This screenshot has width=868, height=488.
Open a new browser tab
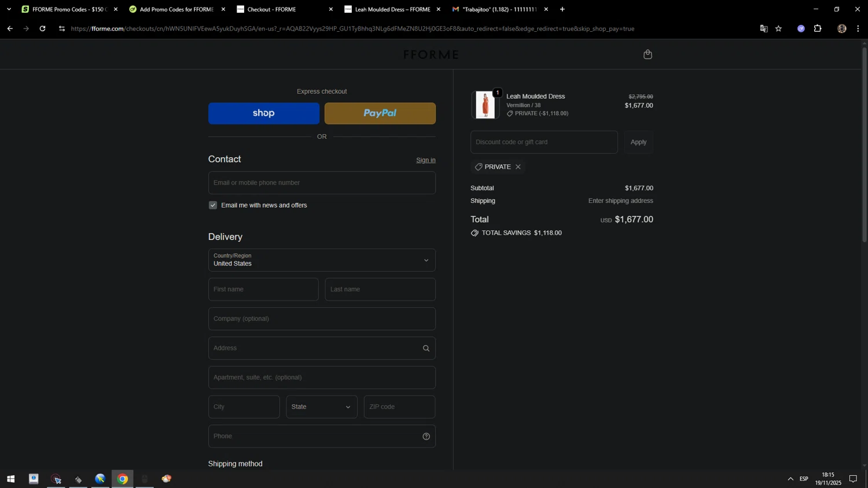[x=562, y=9]
